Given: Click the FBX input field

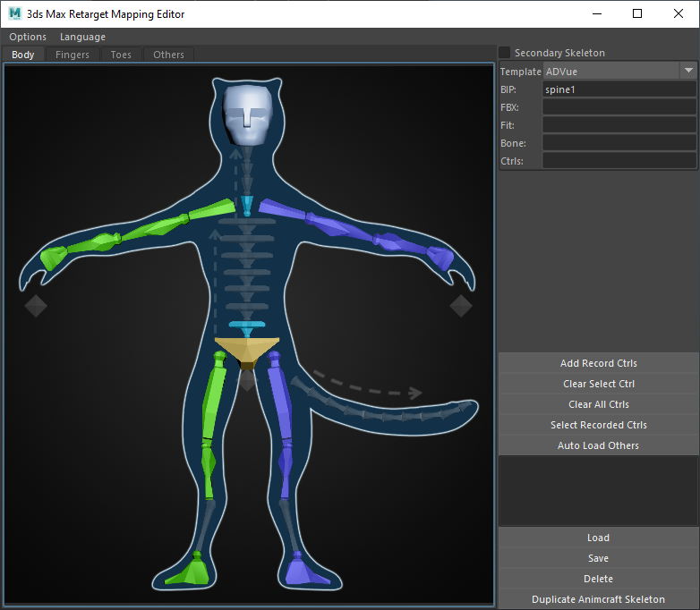Looking at the screenshot, I should coord(619,107).
